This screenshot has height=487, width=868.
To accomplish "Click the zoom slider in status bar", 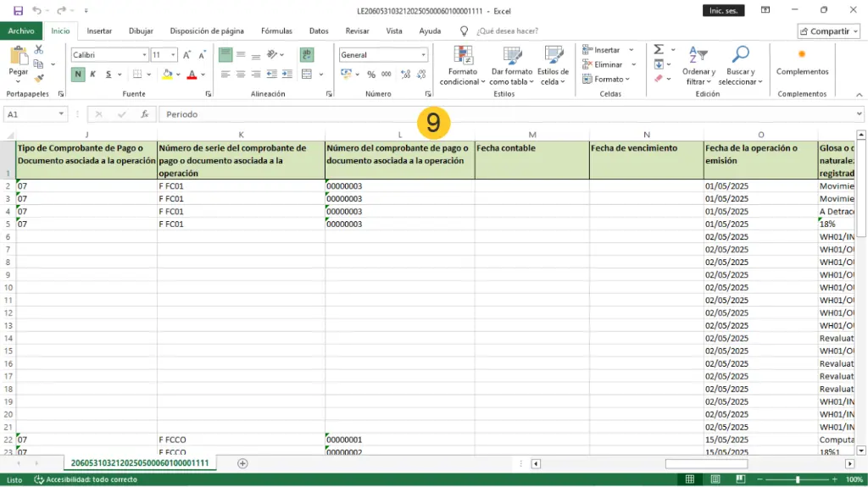I will pos(797,479).
